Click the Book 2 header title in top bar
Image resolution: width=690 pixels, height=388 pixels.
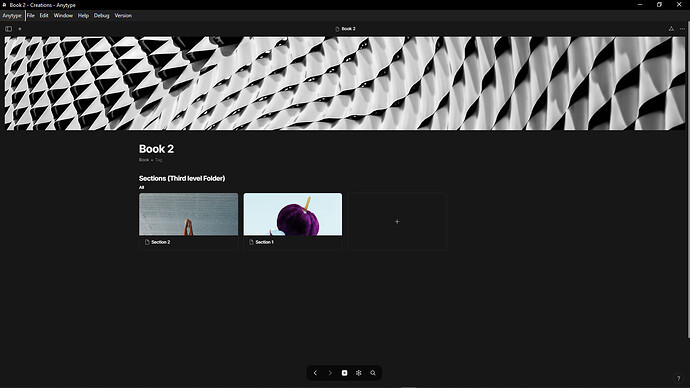click(349, 29)
